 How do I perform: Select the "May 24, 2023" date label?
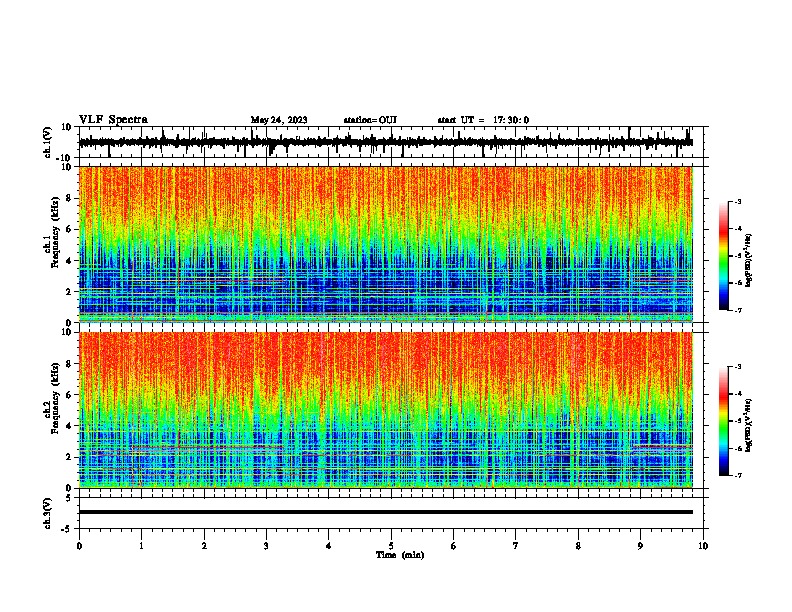279,120
